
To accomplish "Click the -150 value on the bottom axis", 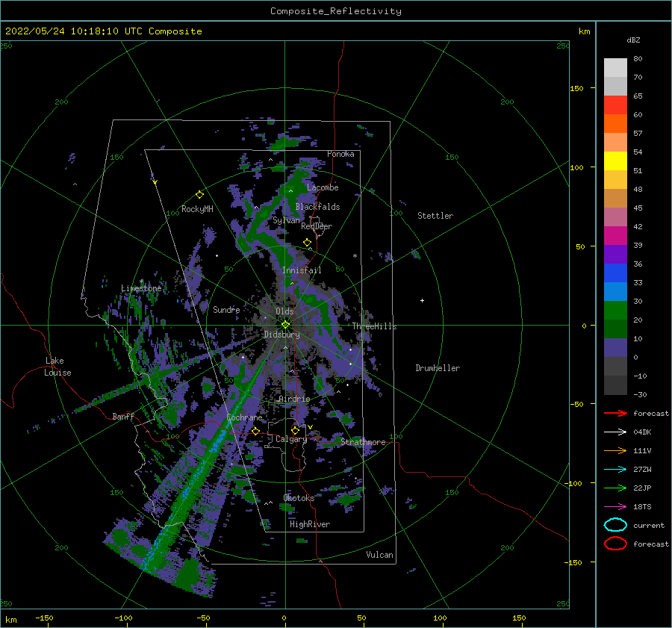I will (44, 618).
